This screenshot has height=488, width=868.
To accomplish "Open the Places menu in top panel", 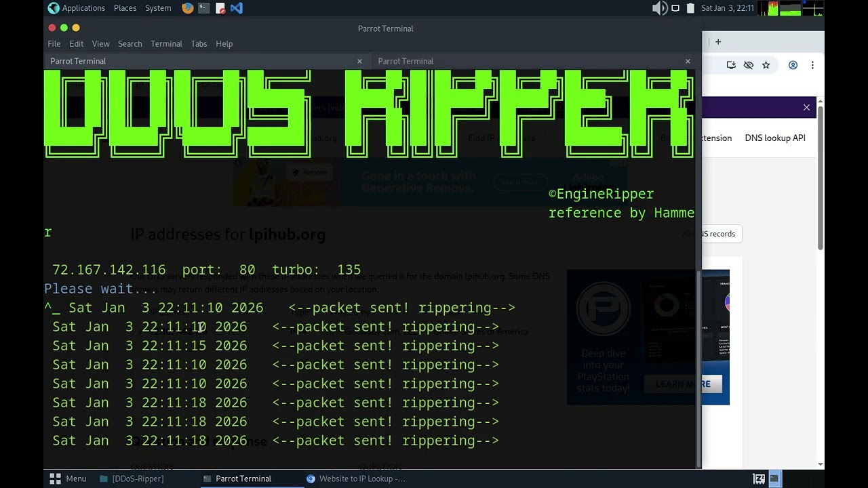I will click(125, 8).
